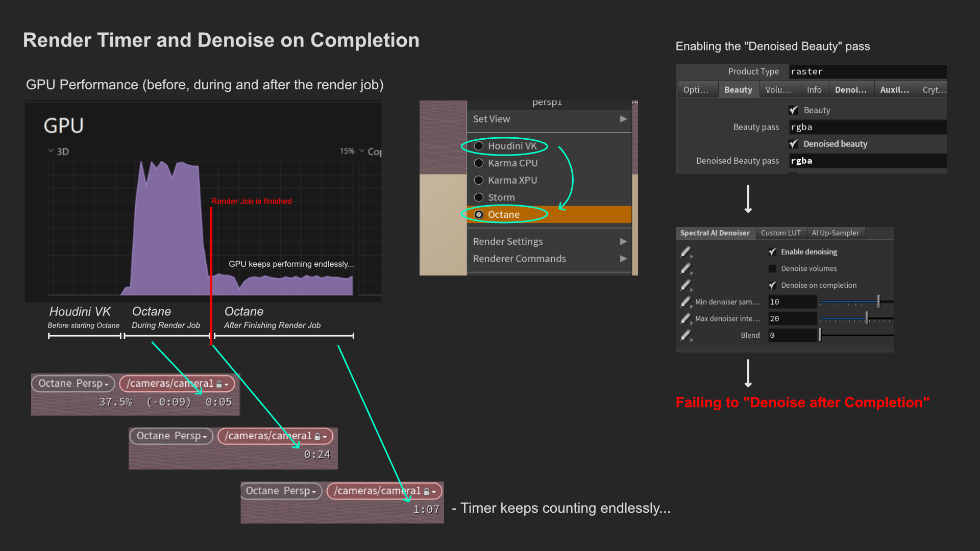
Task: Switch to the Custom LUT tab
Action: (780, 233)
